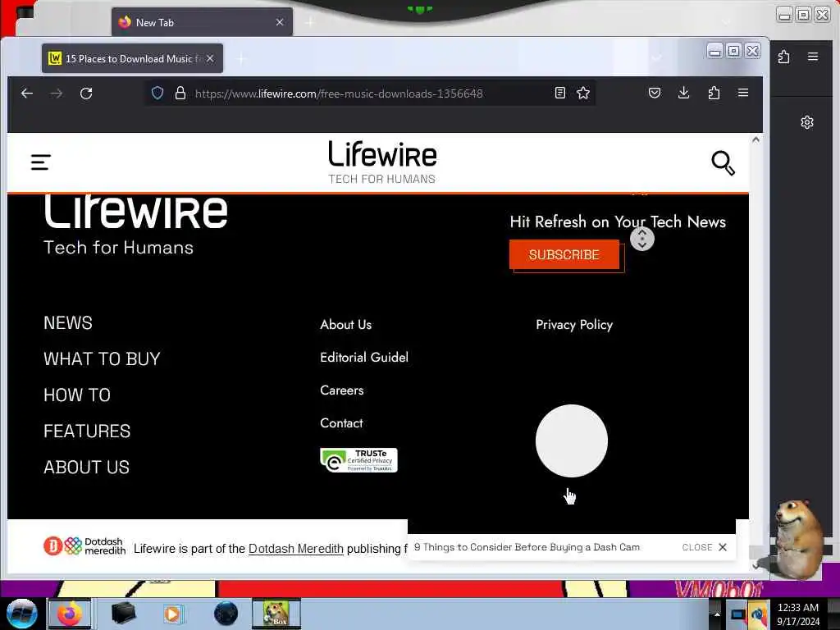Open the Lifewire site search
Image resolution: width=840 pixels, height=630 pixels.
click(x=723, y=163)
